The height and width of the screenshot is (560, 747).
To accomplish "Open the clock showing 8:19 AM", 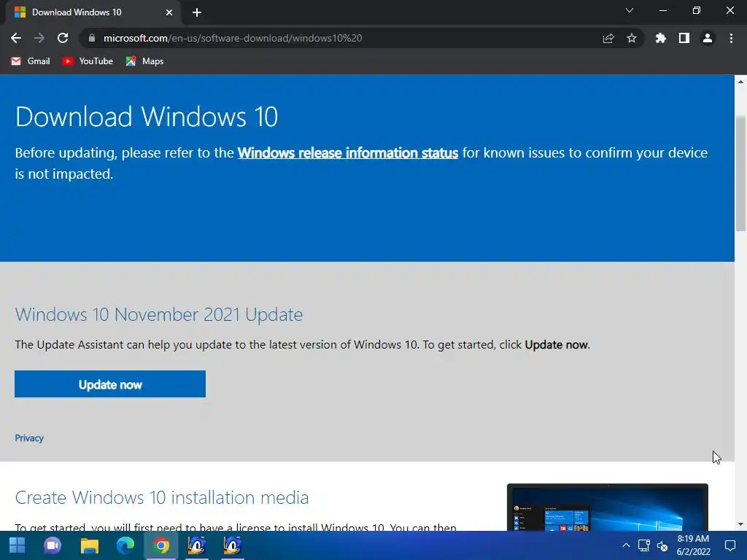I will [693, 545].
